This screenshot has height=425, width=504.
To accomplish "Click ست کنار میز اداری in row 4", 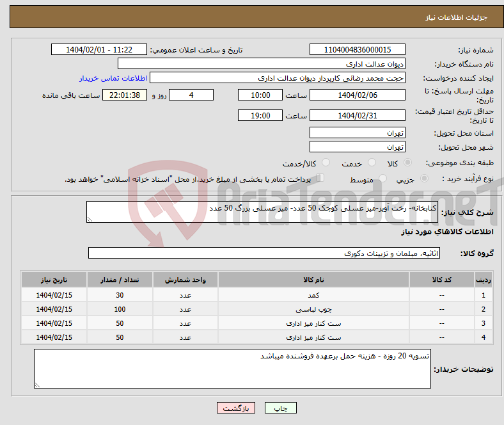I will [313, 337].
